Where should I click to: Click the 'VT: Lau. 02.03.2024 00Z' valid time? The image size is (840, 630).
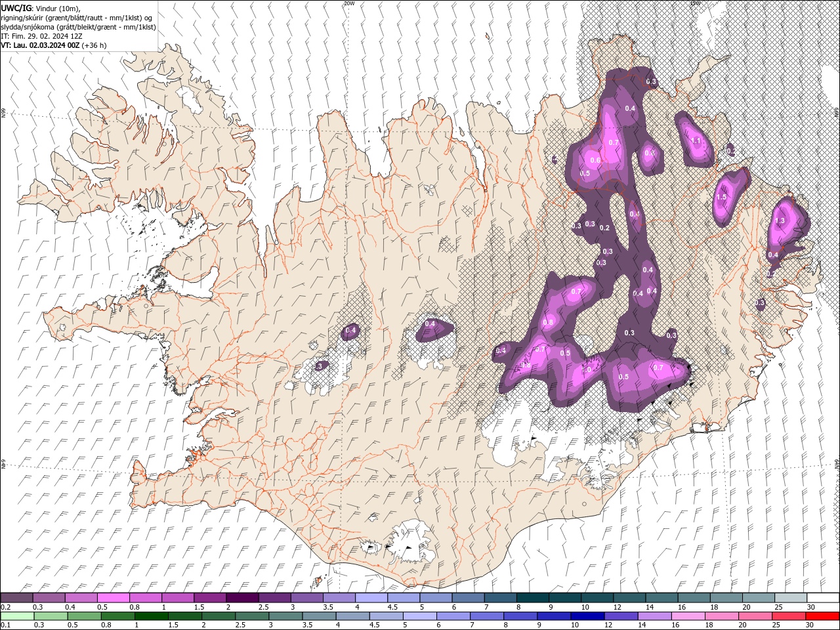click(41, 45)
